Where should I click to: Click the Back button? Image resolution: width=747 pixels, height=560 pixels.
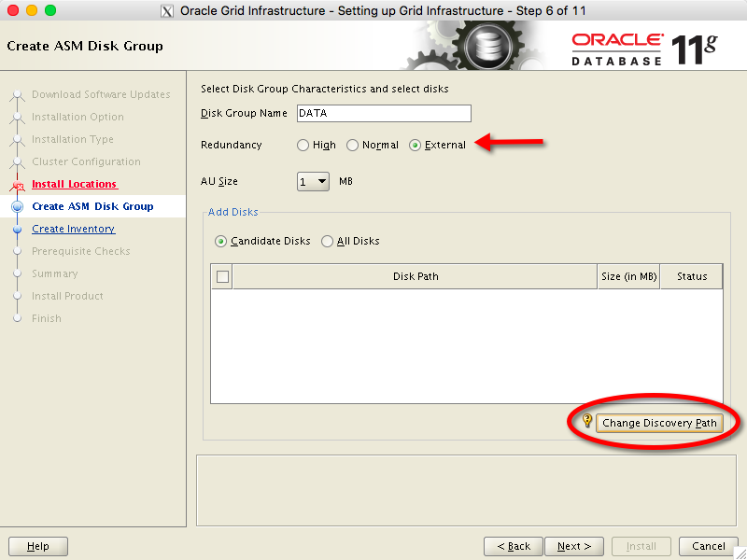[513, 546]
